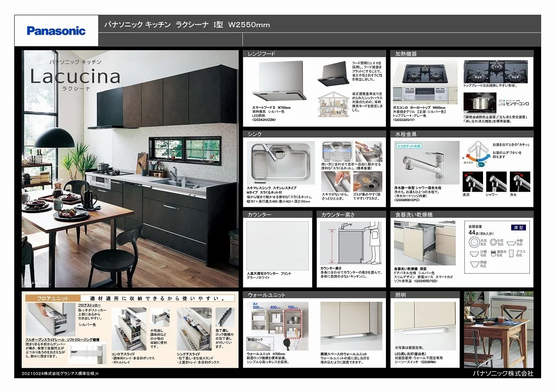555x392 pixels.
Task: Click the 小皿 small plate icon
Action: pos(493,242)
